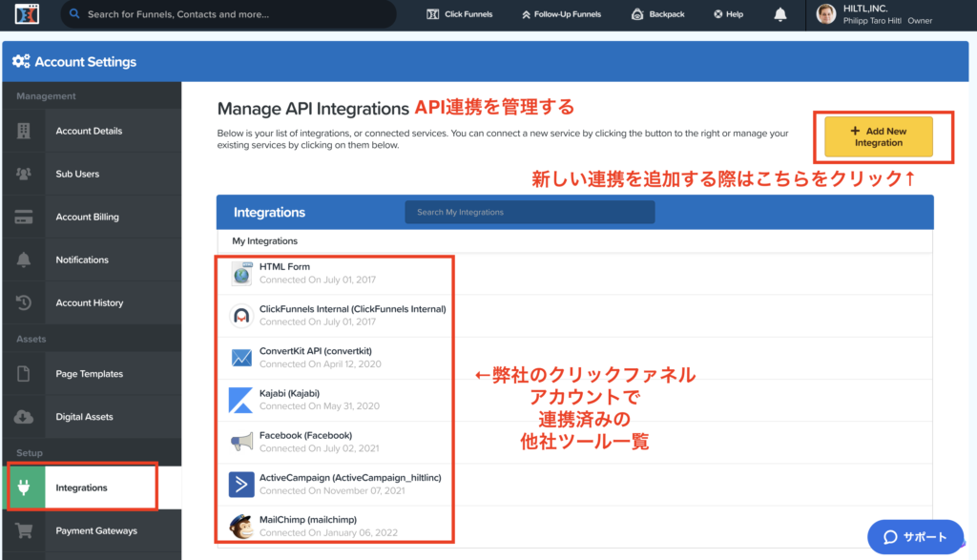Open Digital Assets section

[93, 417]
